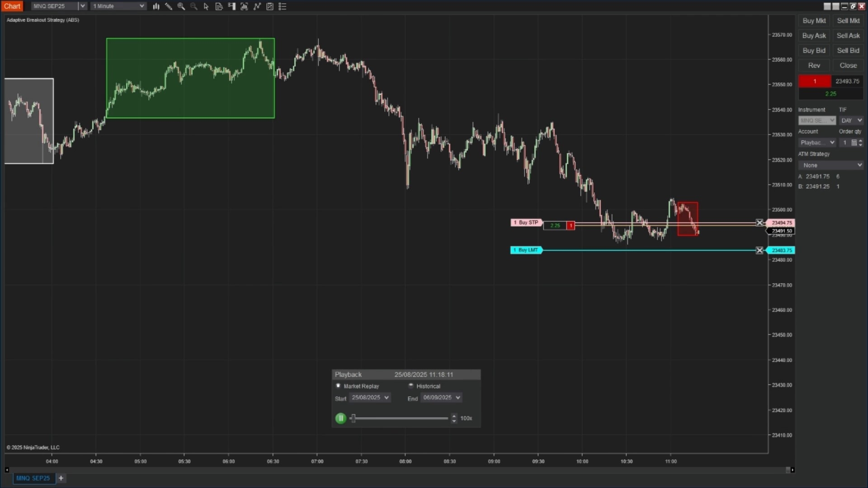Switch to the MNQ SEP25 chart tab

click(x=33, y=478)
